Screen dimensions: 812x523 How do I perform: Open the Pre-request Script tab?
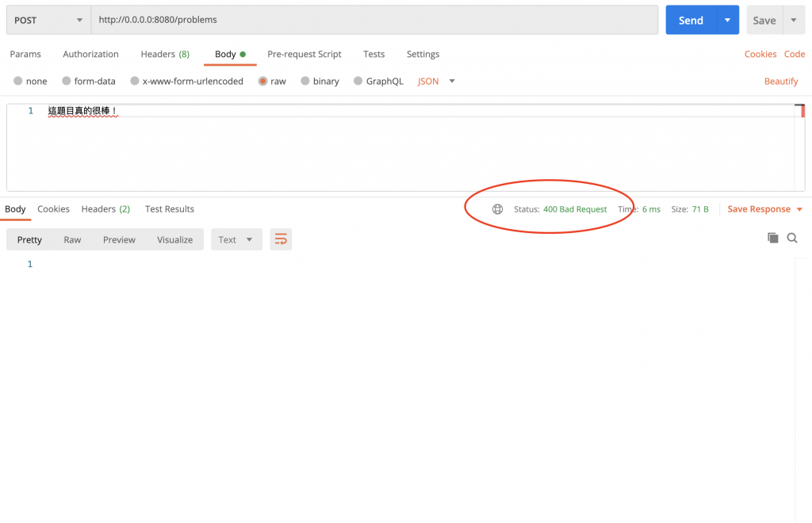pyautogui.click(x=304, y=54)
